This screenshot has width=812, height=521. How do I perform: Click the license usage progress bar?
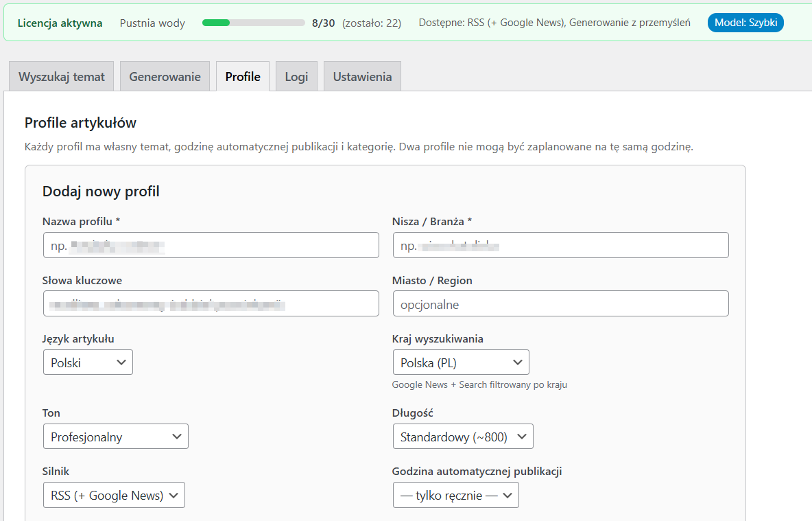253,23
